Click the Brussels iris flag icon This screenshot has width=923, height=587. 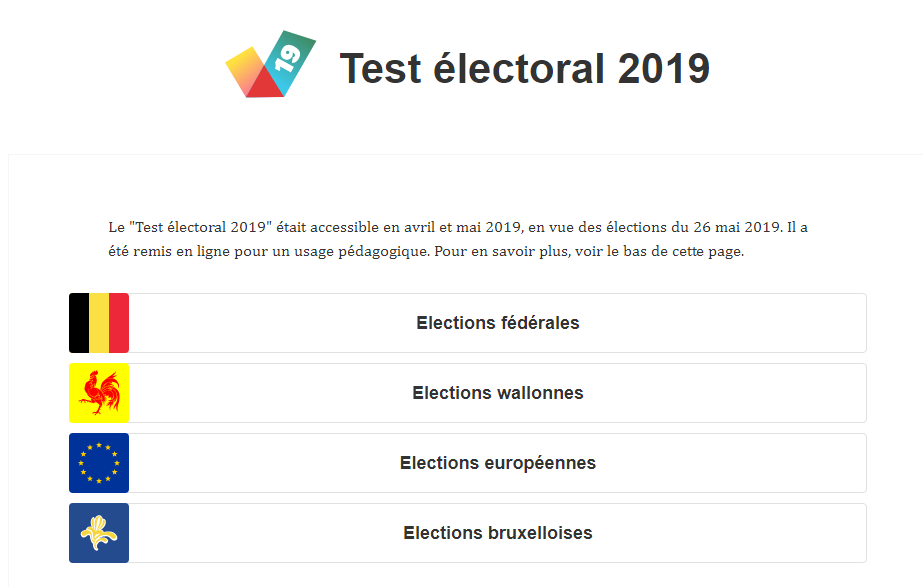pyautogui.click(x=99, y=533)
